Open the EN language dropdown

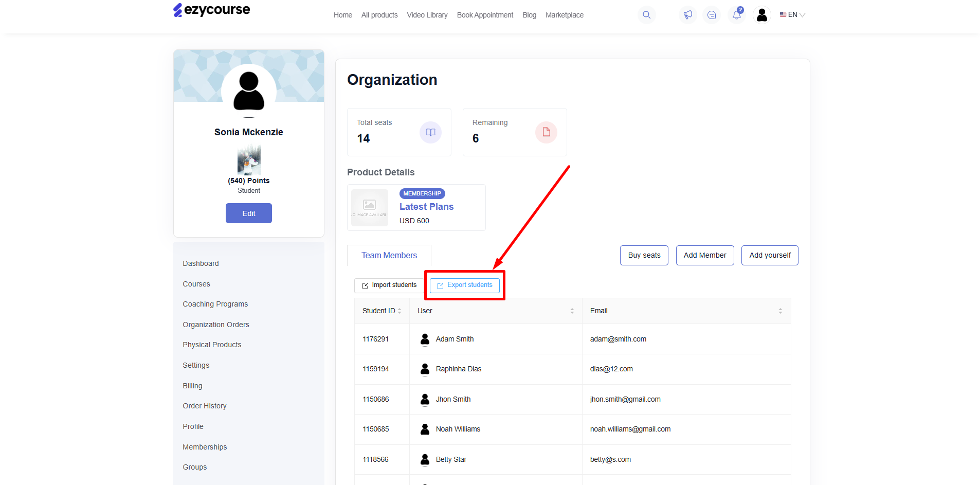point(792,15)
